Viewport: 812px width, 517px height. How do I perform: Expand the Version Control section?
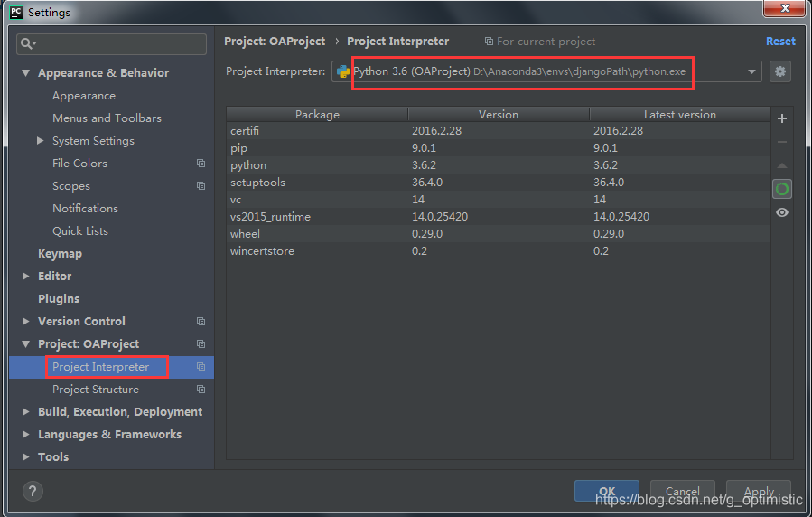pyautogui.click(x=25, y=321)
